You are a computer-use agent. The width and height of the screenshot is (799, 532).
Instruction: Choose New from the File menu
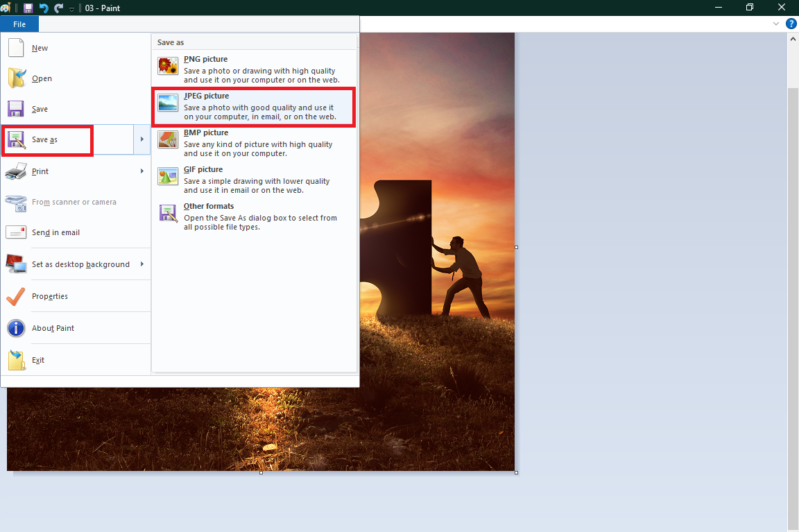coord(76,48)
